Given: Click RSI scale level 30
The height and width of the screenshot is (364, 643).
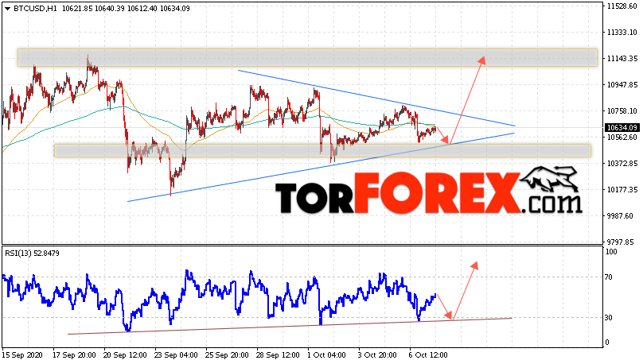Looking at the screenshot, I should (609, 318).
